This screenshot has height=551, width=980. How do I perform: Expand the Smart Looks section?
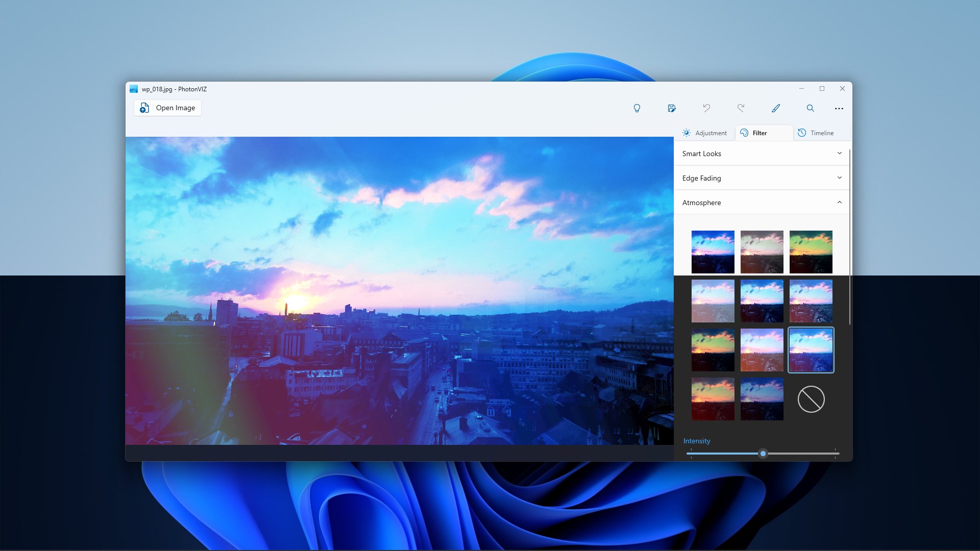tap(762, 154)
